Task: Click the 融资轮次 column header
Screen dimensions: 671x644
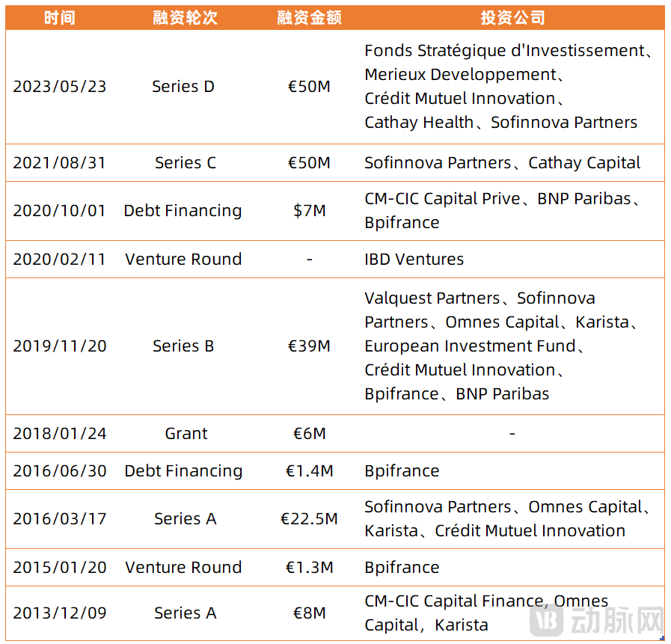Action: coord(185,18)
